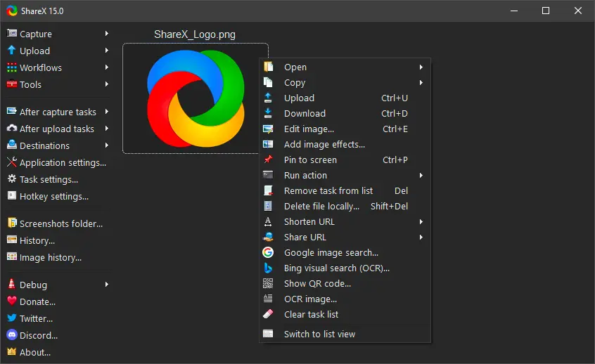Viewport: 595px width, 364px height.
Task: Click the Capture camera icon in sidebar
Action: point(12,34)
